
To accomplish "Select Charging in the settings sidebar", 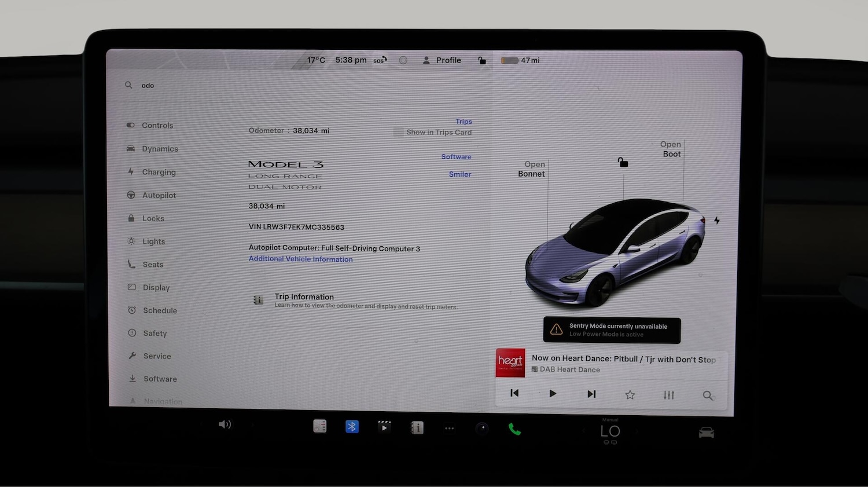I will point(159,172).
